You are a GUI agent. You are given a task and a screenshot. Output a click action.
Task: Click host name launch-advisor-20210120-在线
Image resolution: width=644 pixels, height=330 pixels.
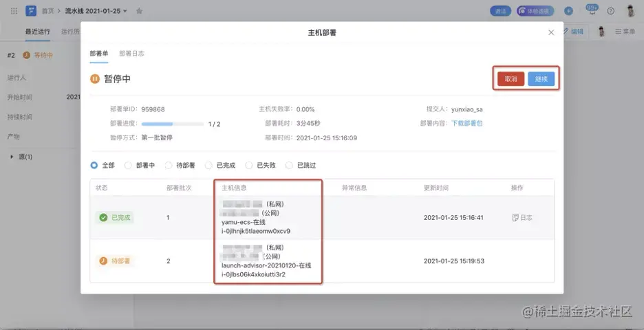coord(266,265)
